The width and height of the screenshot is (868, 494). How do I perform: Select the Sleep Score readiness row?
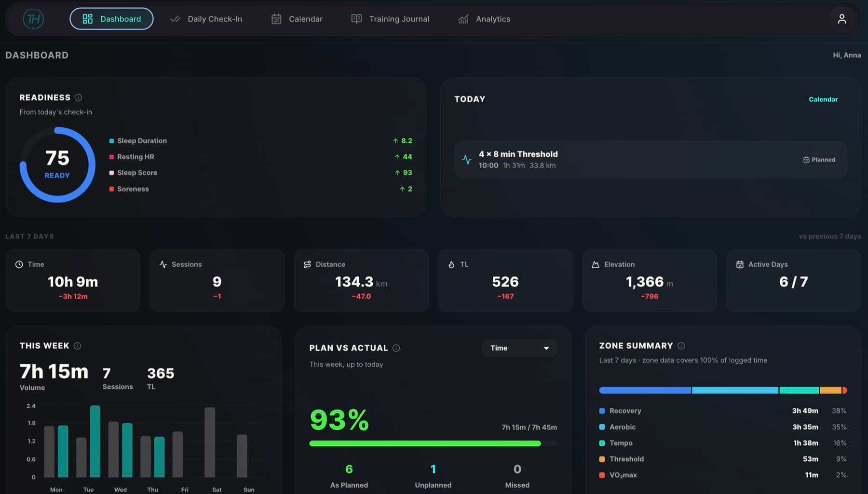pyautogui.click(x=260, y=173)
